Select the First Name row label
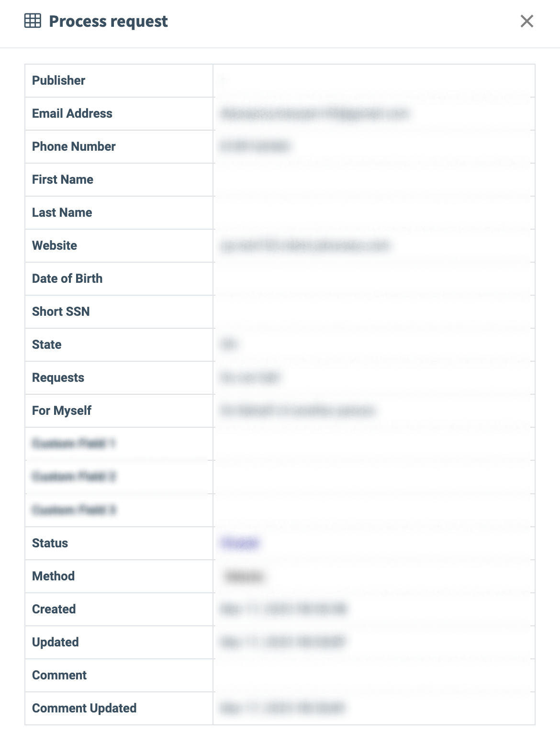This screenshot has width=560, height=733. pyautogui.click(x=63, y=179)
